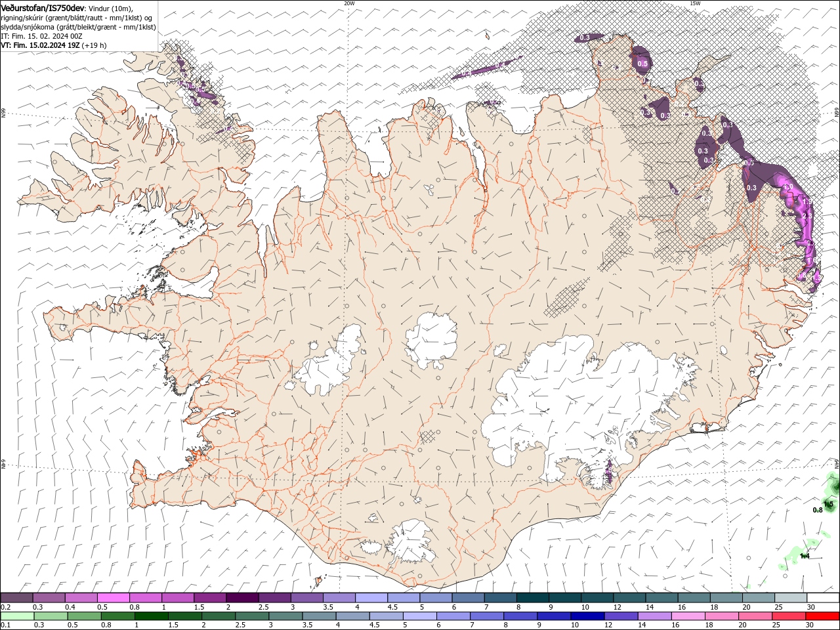Click the 0.8 rain value offshore

pos(818,510)
